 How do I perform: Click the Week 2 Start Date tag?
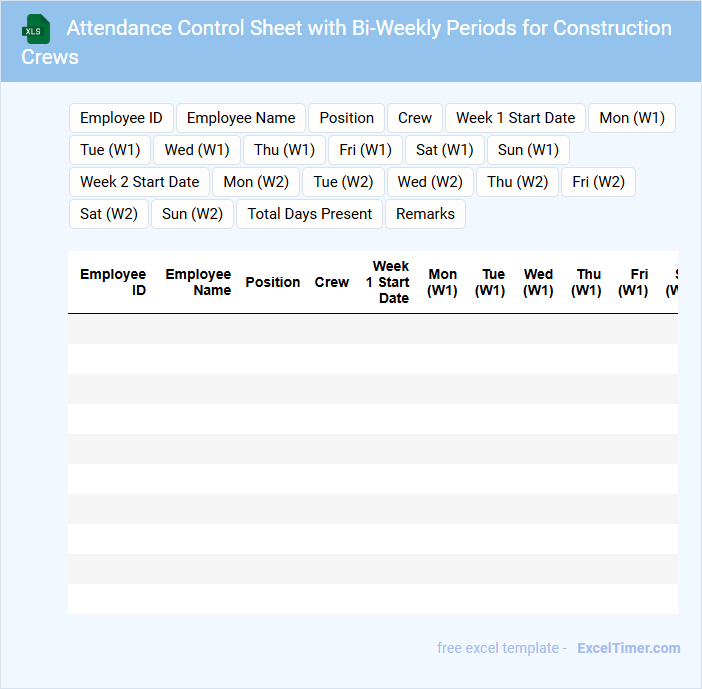click(139, 182)
